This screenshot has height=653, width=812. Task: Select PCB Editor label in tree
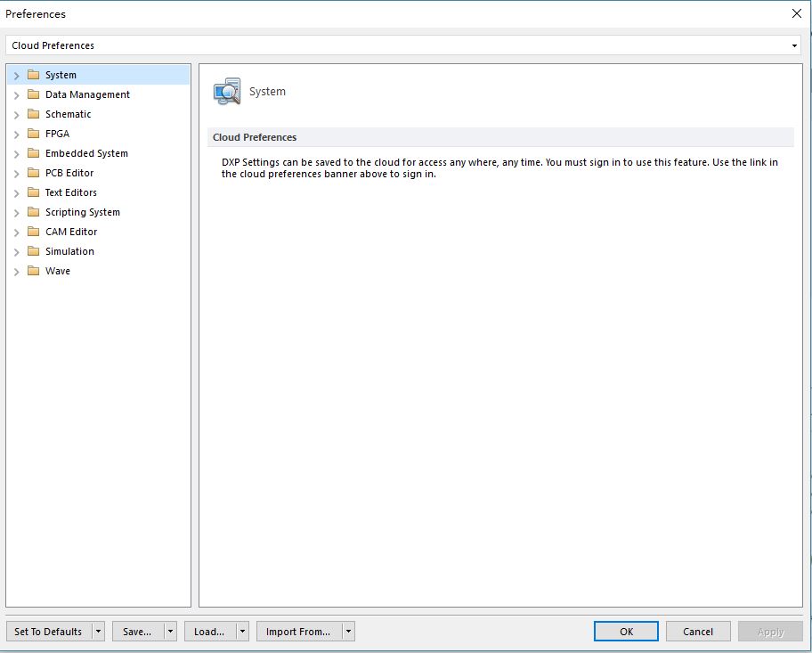69,173
